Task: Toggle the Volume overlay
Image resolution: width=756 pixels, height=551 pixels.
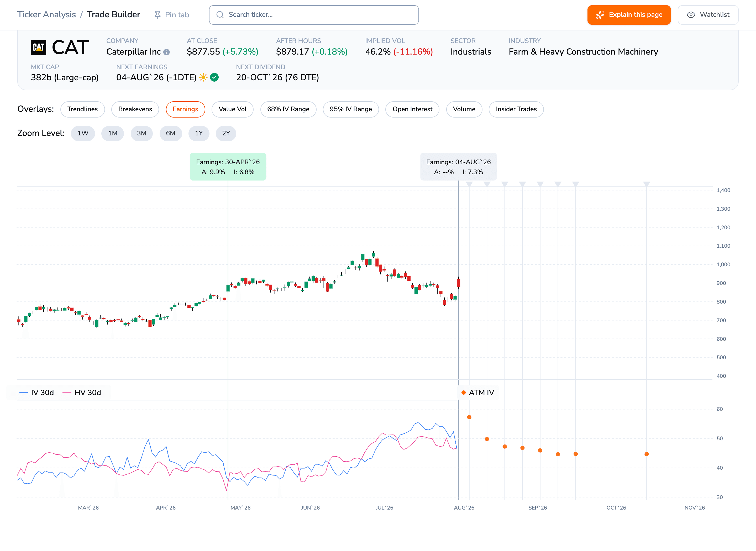Action: pos(464,109)
